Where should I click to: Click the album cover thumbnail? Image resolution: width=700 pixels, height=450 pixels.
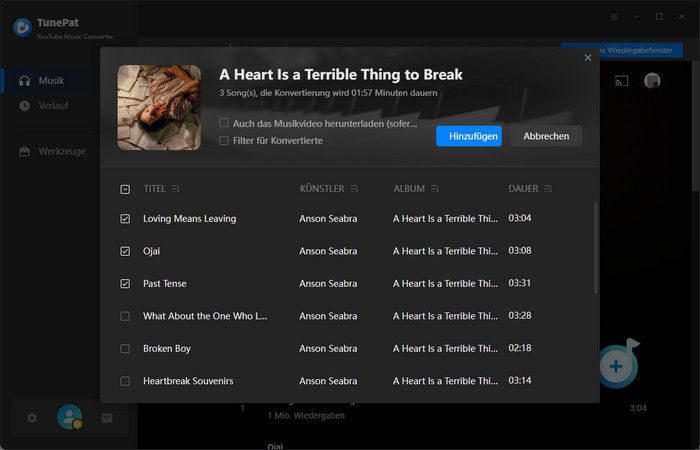(159, 108)
